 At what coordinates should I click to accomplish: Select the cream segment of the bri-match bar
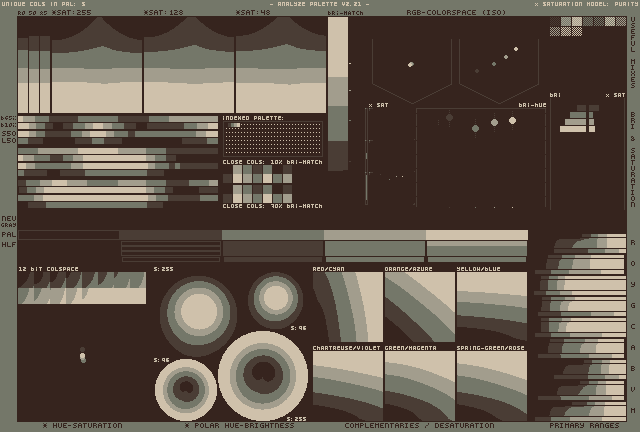click(338, 47)
